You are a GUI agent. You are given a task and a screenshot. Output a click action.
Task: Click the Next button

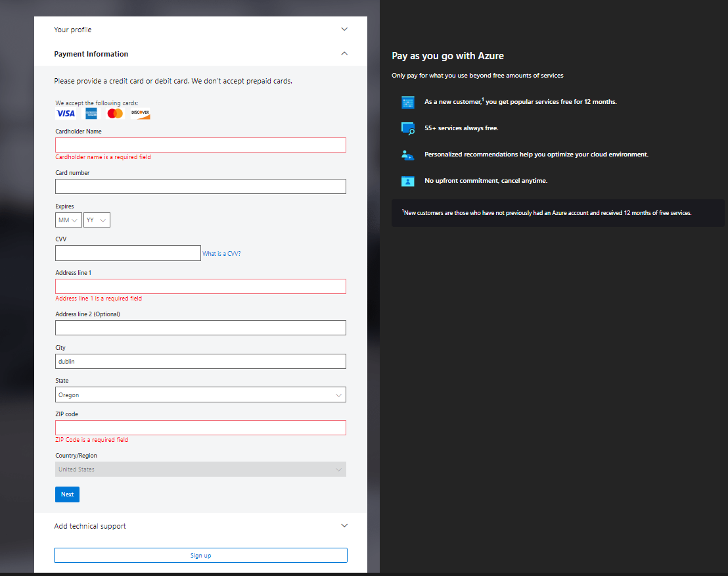(x=67, y=494)
